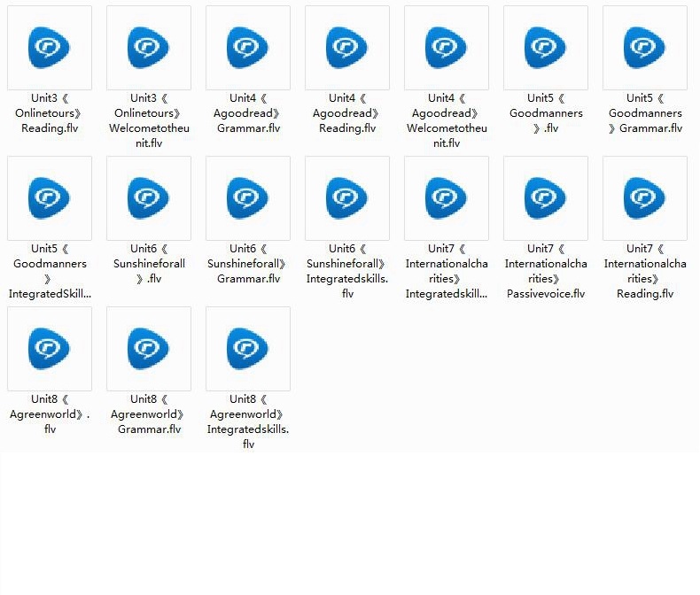Viewport: 700px width, 595px height.
Task: Select the Unit7 Internationalcharities Reading.flv icon
Action: tap(645, 198)
